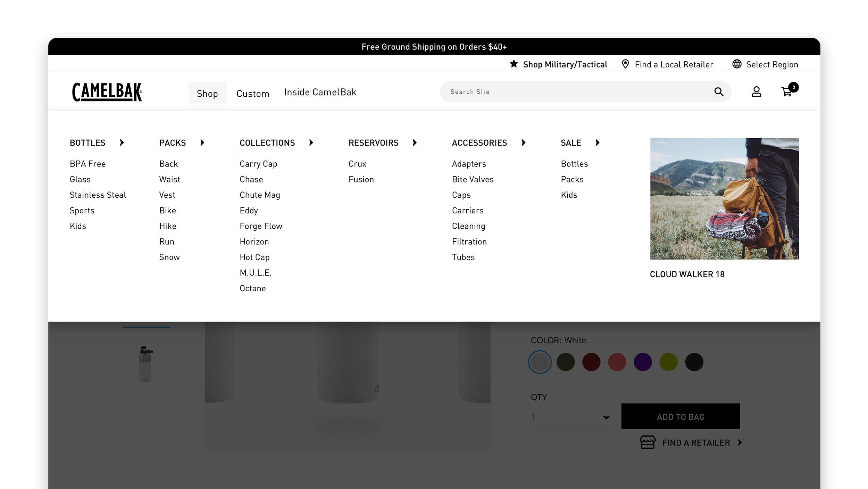Click the star icon by Shop Military/Tactical
The image size is (868, 489).
(514, 64)
